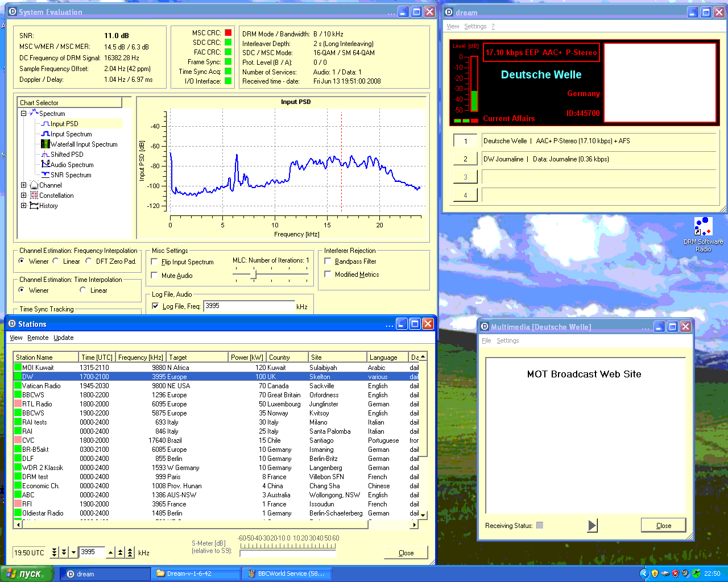The width and height of the screenshot is (728, 582).
Task: Click the Constellation group icon in the tree
Action: pyautogui.click(x=34, y=195)
